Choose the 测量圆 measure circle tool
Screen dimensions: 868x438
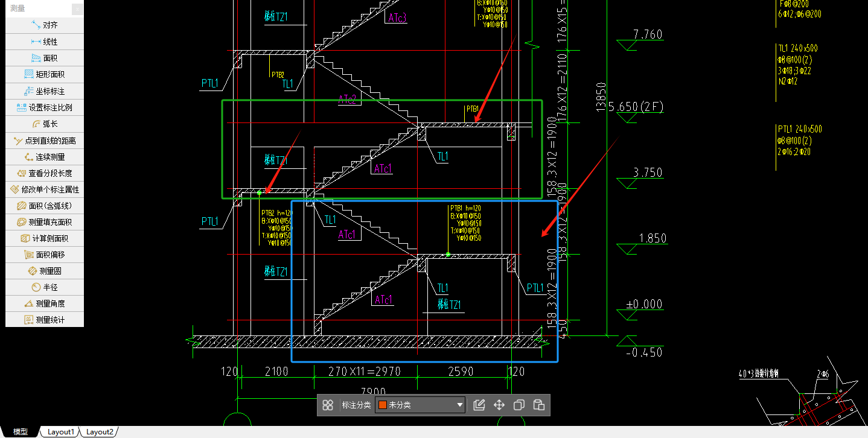45,271
